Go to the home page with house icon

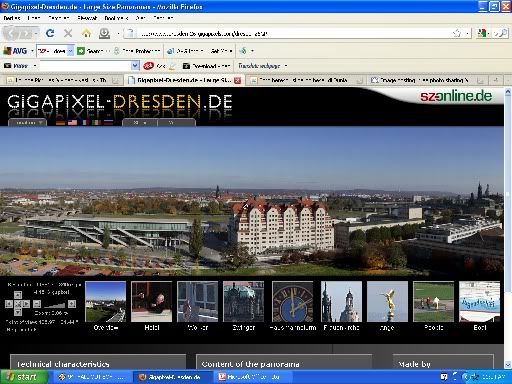tap(86, 33)
